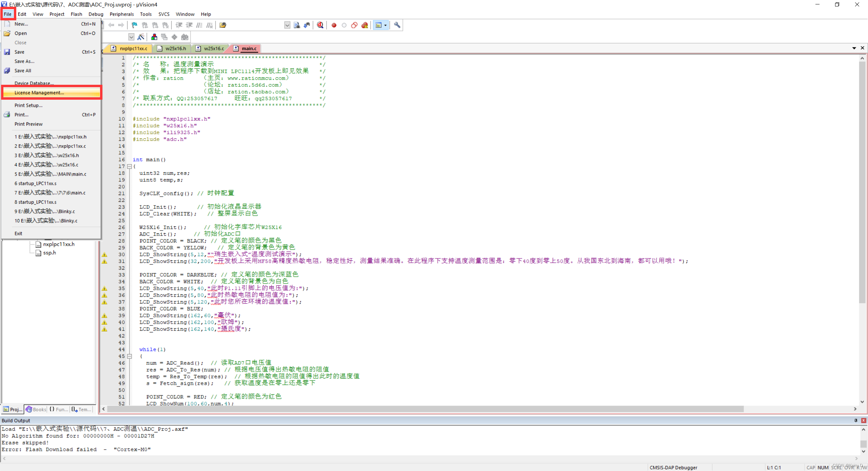The width and height of the screenshot is (868, 471).
Task: Click Kill All Breakpoints icon
Action: click(365, 25)
